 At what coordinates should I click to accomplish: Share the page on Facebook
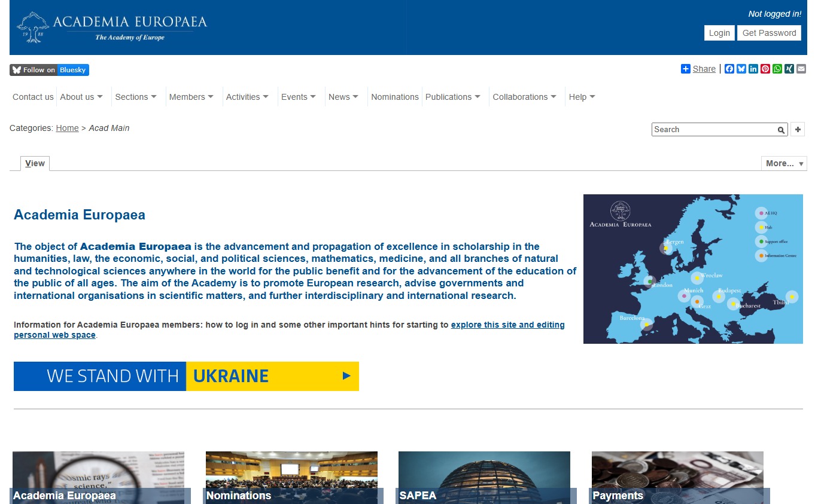coord(729,69)
